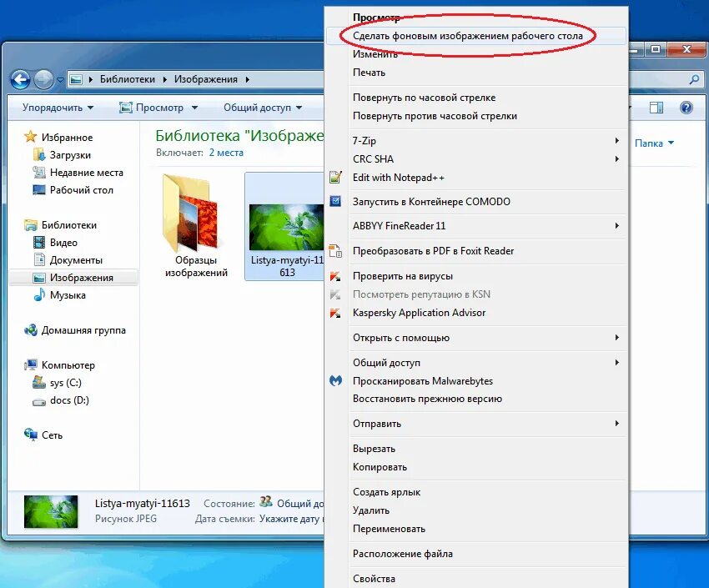The height and width of the screenshot is (588, 709).
Task: Expand the arrow next to Просмотр toolbar button
Action: 195,108
